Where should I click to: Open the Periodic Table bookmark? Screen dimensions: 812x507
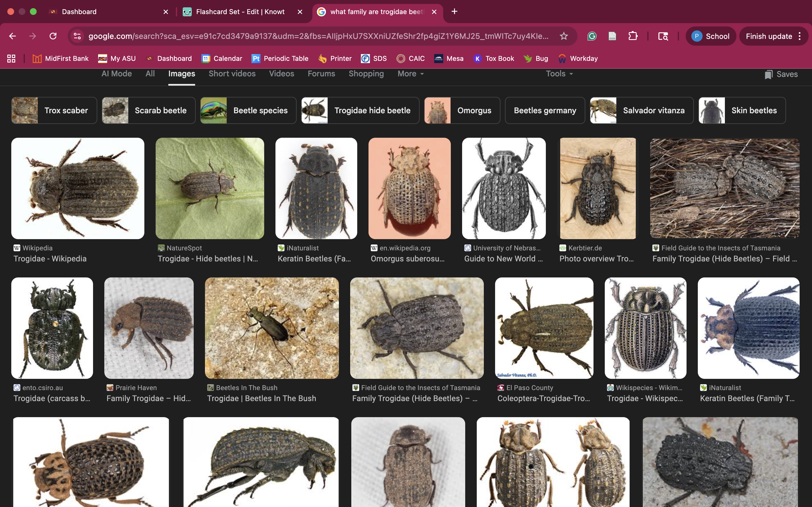(280, 59)
